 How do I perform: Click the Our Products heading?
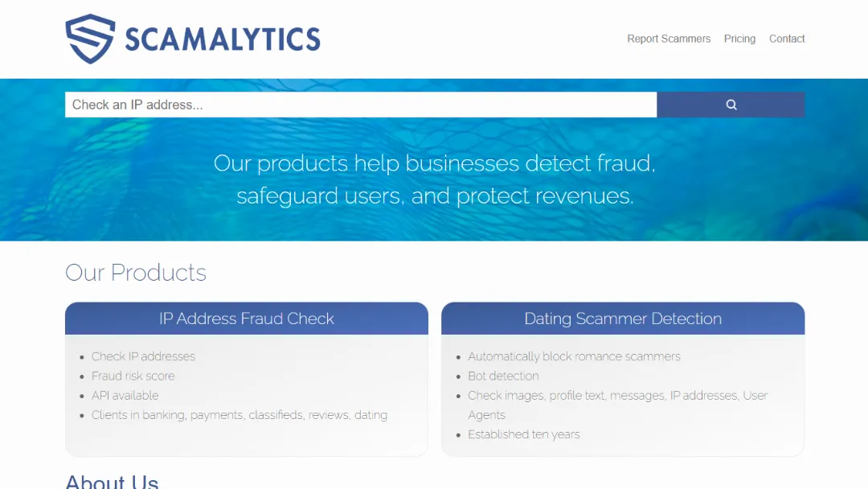coord(135,273)
